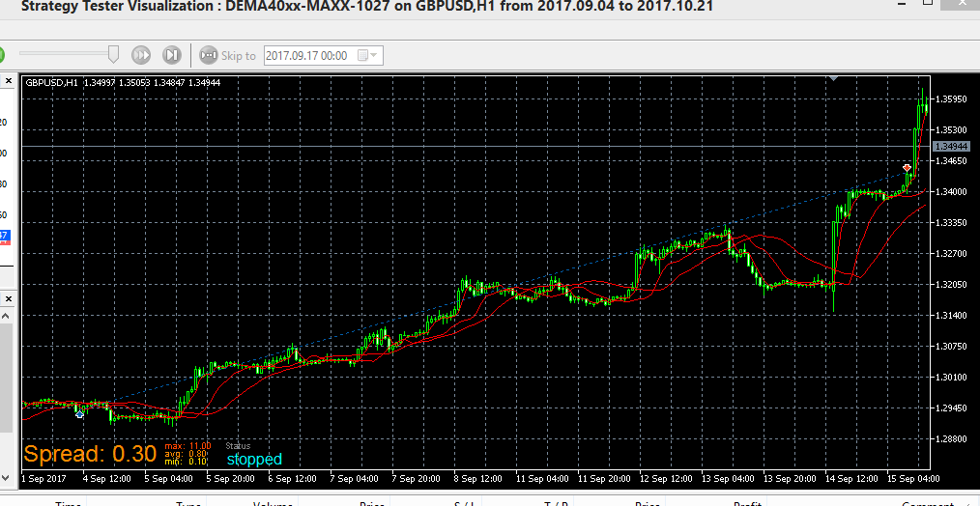Open the calendar dropdown in the date field
The height and width of the screenshot is (506, 980).
pyautogui.click(x=367, y=56)
